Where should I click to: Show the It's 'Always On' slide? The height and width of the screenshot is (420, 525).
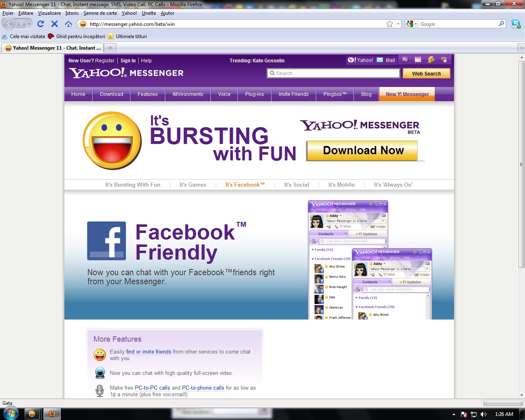click(x=393, y=185)
